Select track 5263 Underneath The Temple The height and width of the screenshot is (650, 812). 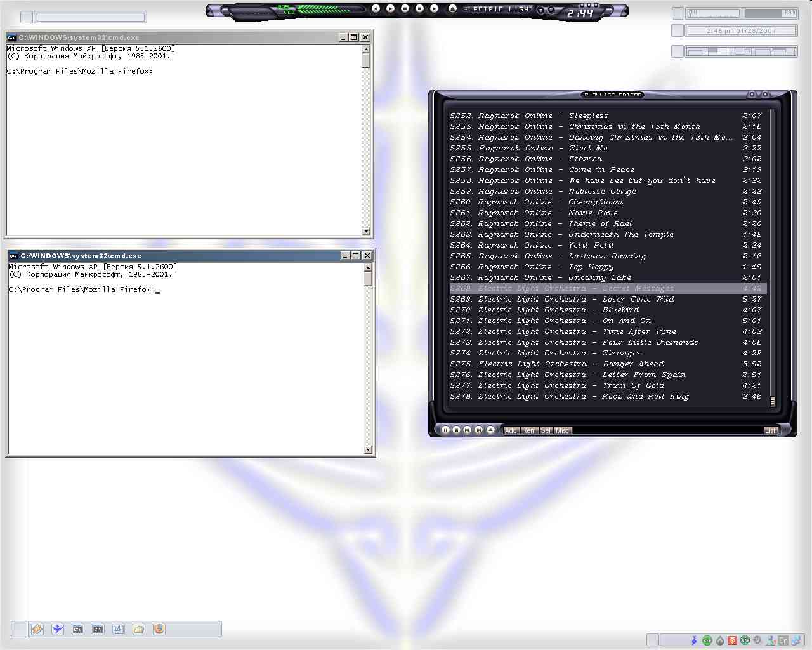pyautogui.click(x=606, y=234)
